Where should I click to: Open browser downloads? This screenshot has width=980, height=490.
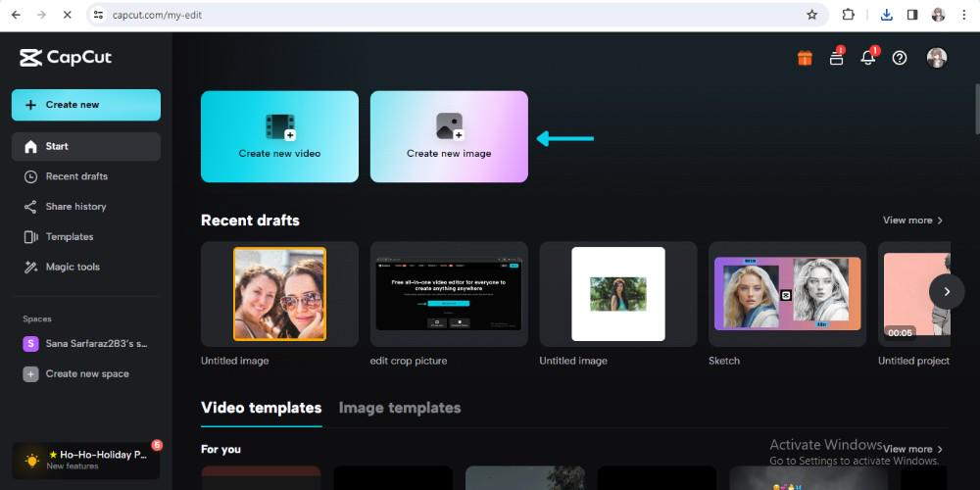pos(886,15)
